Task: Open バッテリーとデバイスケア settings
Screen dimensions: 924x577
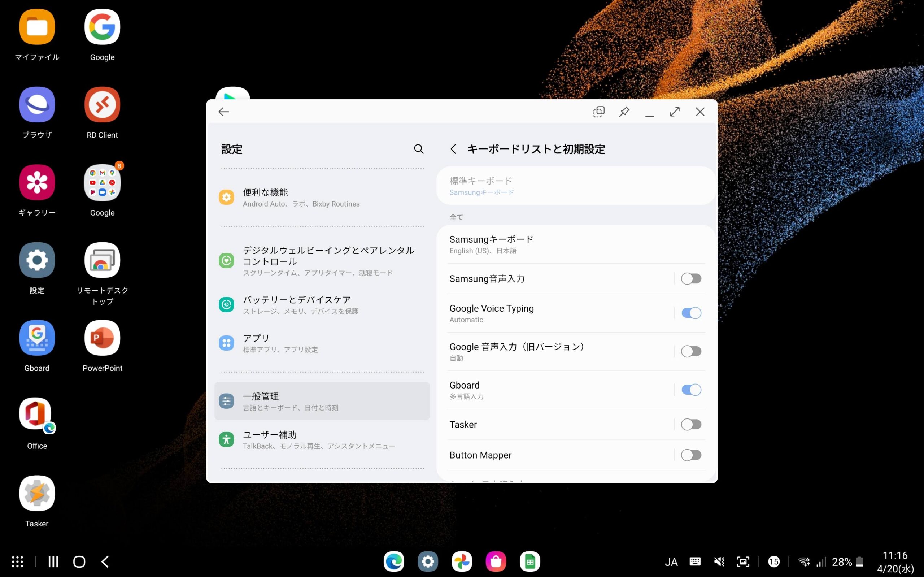Action: click(322, 304)
